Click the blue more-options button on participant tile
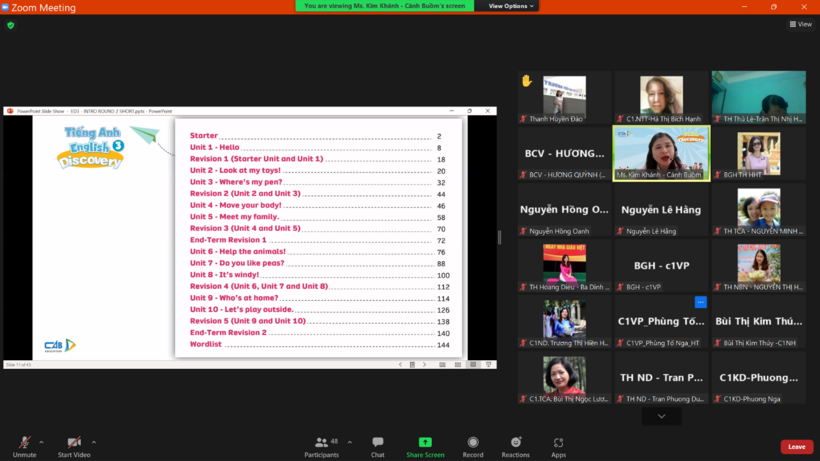Screen dimensions: 820x461 pos(700,302)
